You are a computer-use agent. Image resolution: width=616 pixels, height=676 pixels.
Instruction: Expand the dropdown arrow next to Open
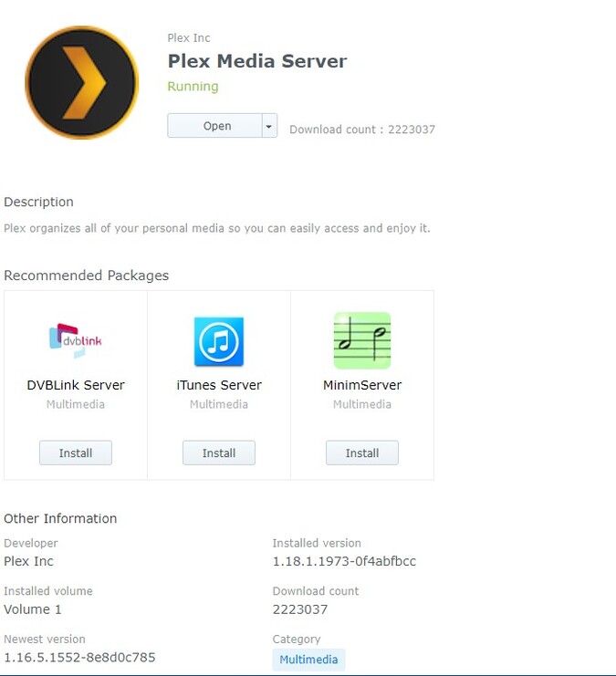point(269,126)
